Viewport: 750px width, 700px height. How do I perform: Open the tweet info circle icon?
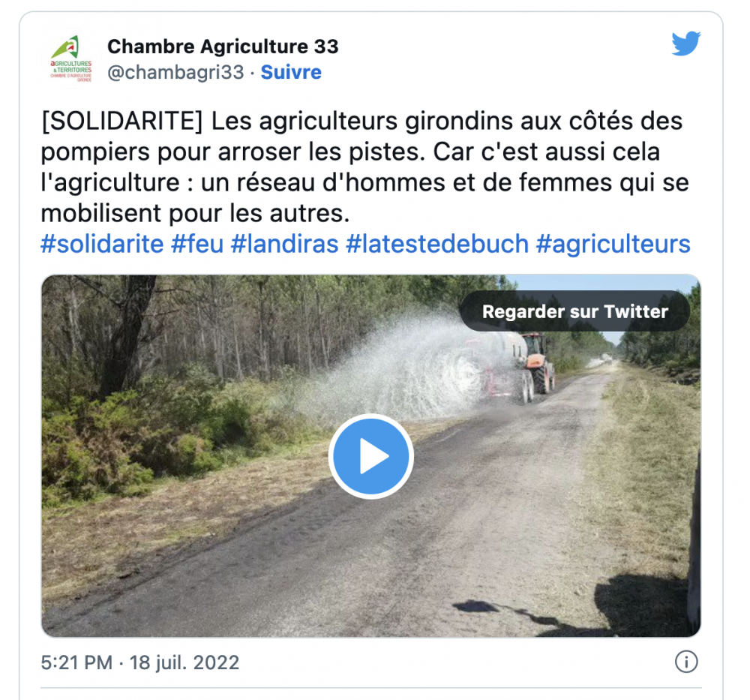coord(686,662)
